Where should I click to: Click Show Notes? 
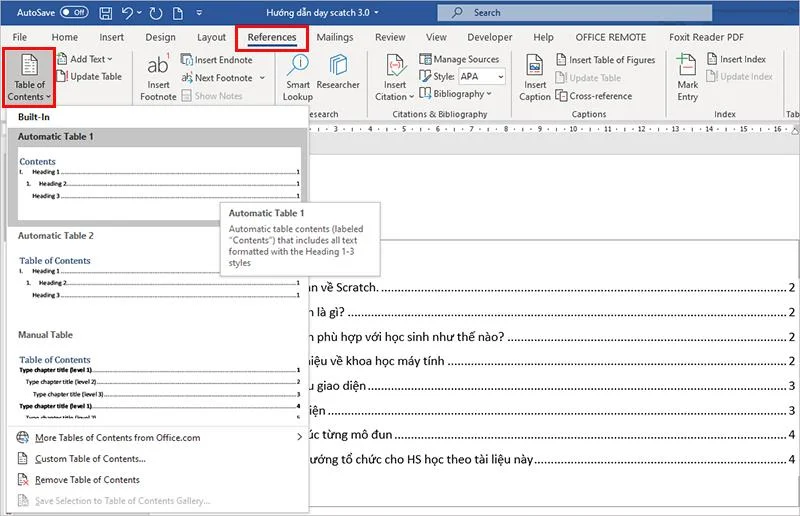tap(212, 96)
